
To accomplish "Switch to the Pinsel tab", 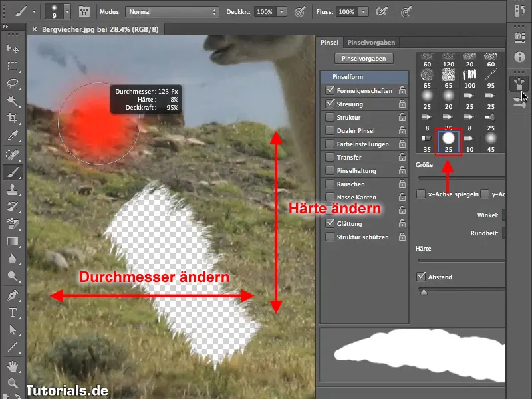I will 329,43.
